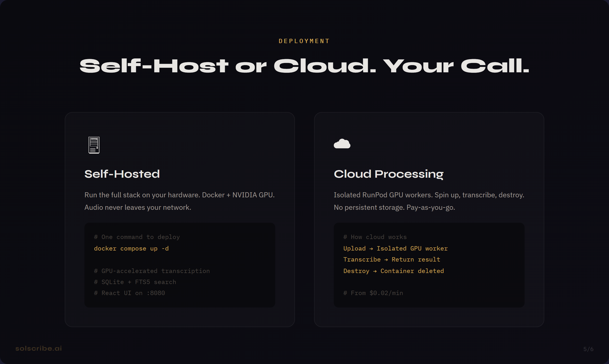Click the '# From $0.02/min' pricing line
This screenshot has width=609, height=364.
373,293
